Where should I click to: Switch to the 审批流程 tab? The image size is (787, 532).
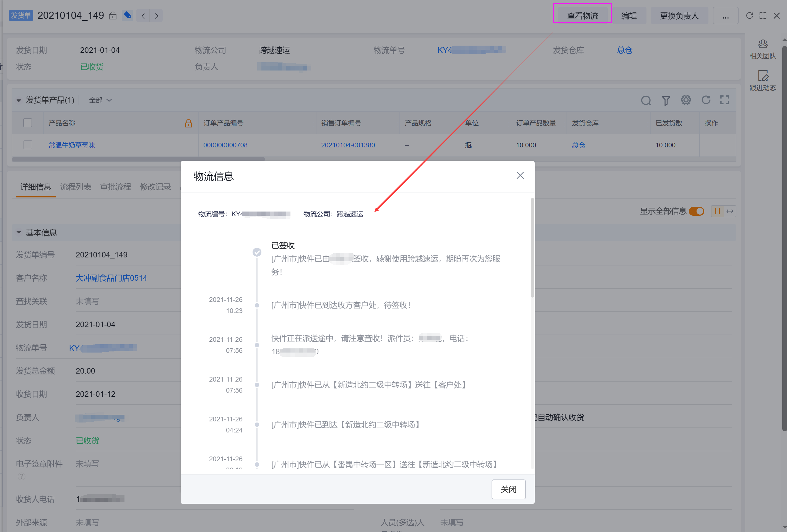(x=115, y=187)
